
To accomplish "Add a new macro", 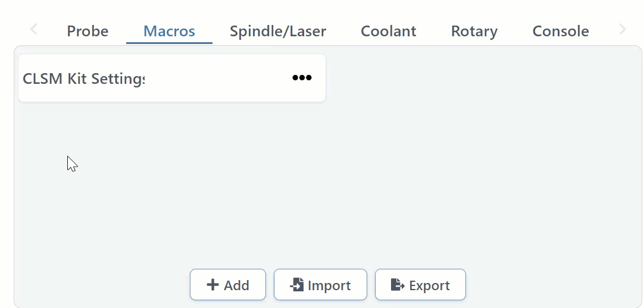I will [228, 285].
